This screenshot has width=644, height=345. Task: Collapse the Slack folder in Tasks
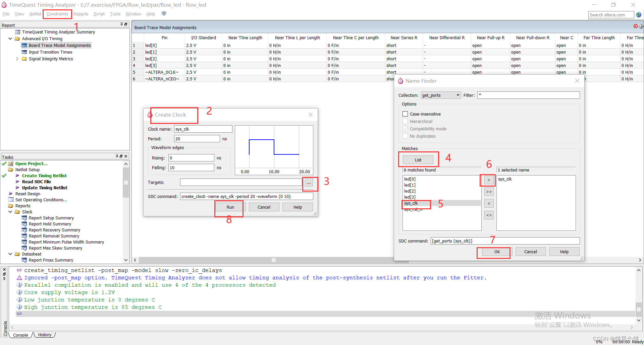(10, 212)
